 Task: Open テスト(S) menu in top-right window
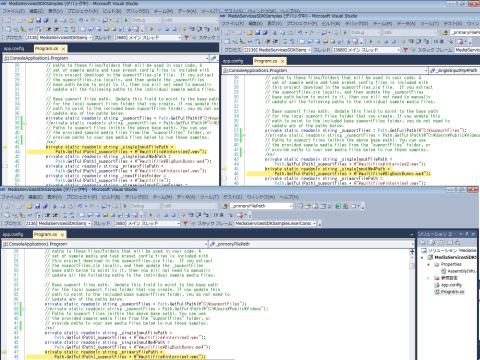pyautogui.click(x=453, y=24)
